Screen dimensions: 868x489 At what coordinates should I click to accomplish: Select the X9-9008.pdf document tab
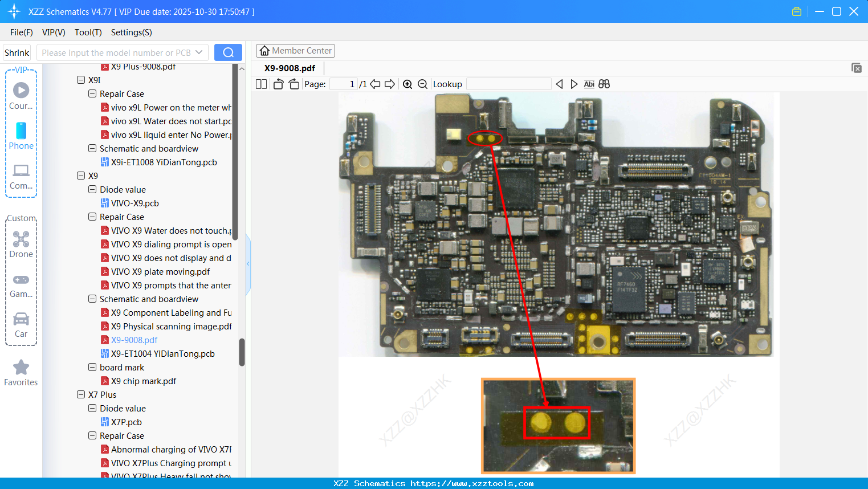(290, 68)
